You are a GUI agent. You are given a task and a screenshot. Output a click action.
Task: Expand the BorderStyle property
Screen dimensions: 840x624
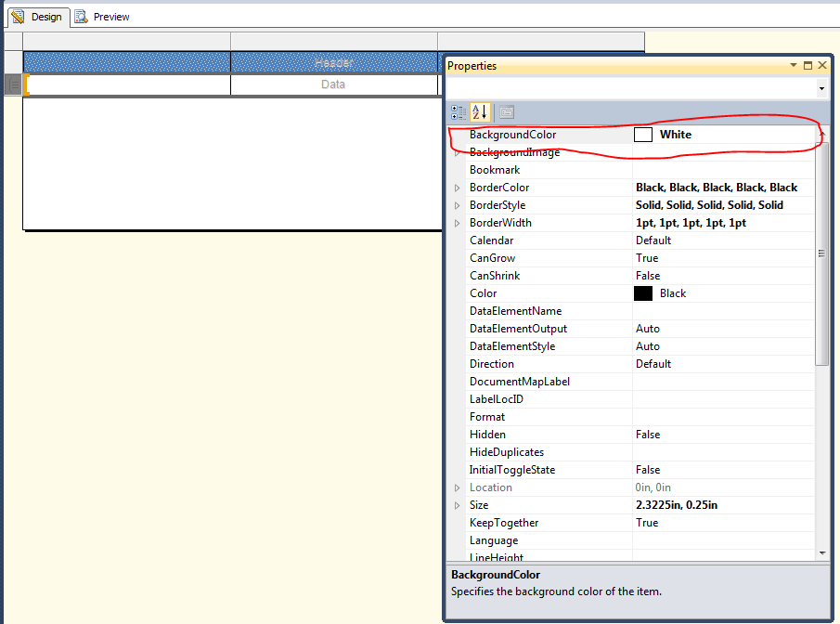457,205
